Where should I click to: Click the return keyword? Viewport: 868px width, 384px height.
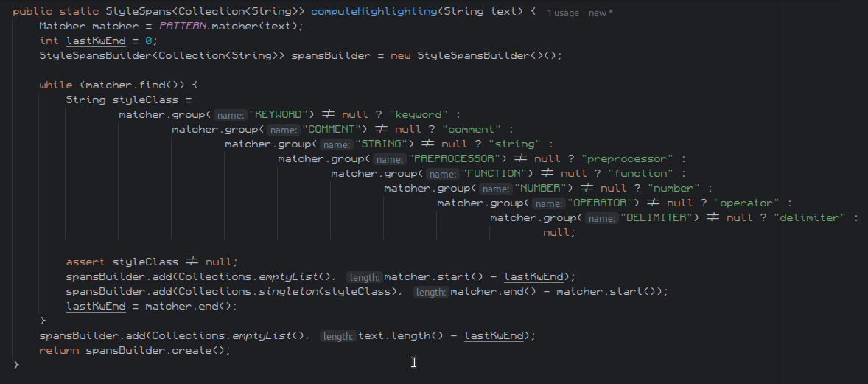coord(59,350)
